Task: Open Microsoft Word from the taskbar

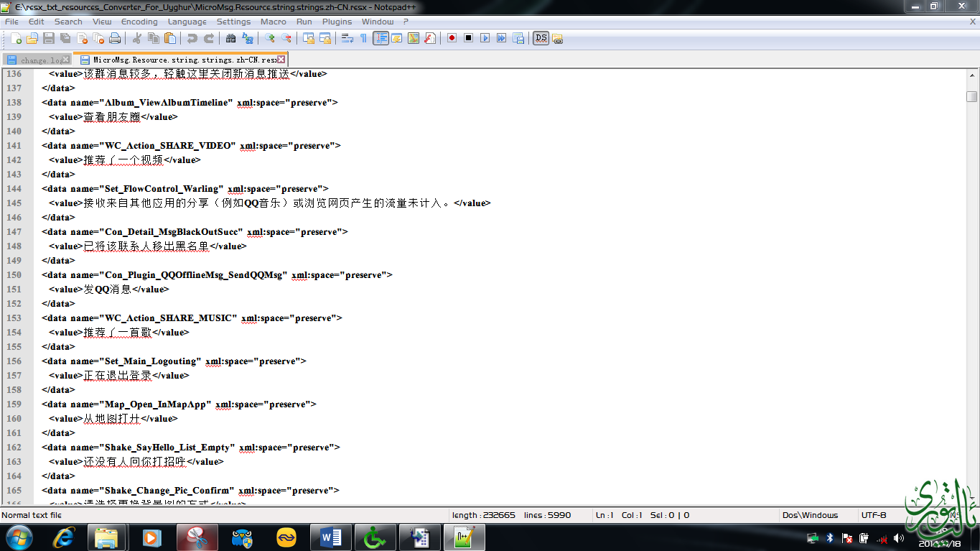Action: [x=331, y=537]
